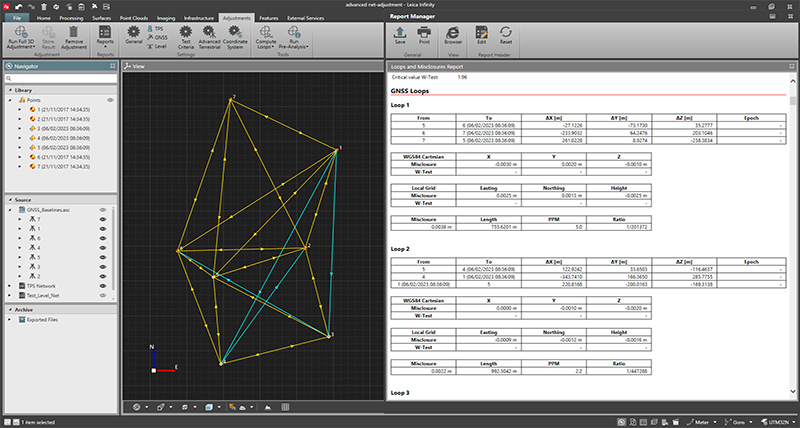The image size is (800, 428).
Task: Save the report in Report Manager
Action: [400, 35]
